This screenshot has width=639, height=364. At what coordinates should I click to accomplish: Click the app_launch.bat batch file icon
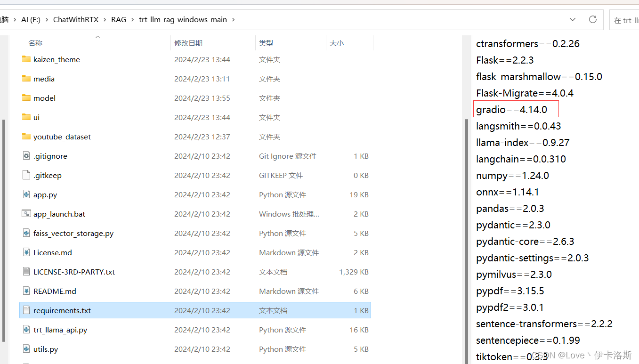26,214
